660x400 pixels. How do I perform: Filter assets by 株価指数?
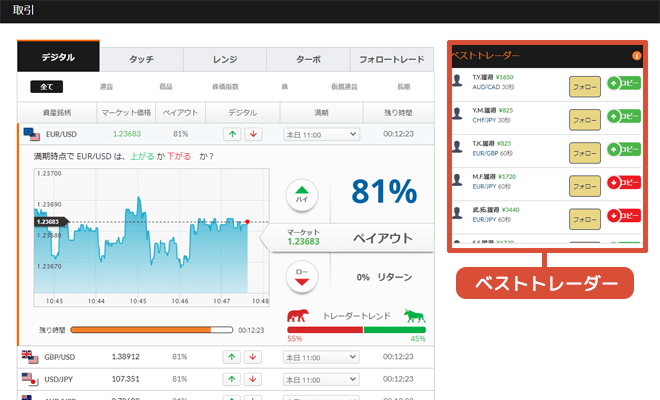(225, 87)
